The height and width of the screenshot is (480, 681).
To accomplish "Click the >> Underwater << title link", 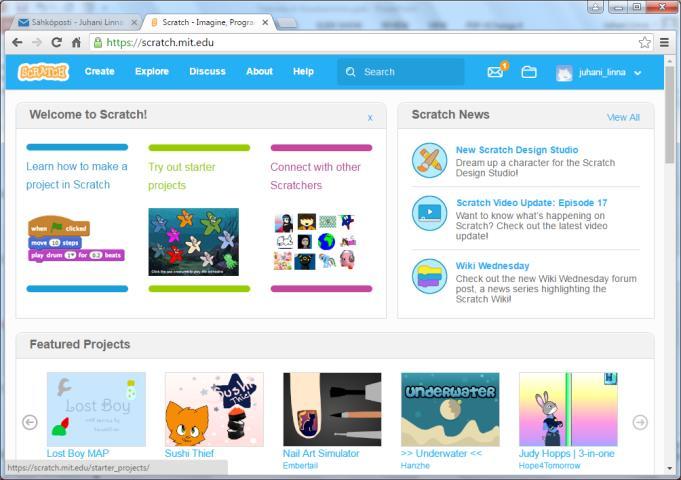I will pyautogui.click(x=441, y=454).
